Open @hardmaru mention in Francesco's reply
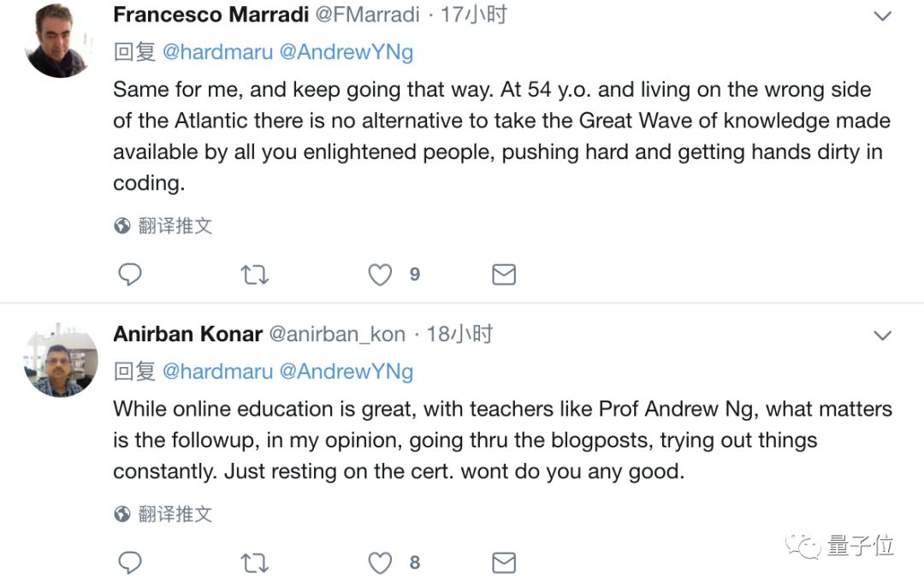This screenshot has width=924, height=586. pyautogui.click(x=217, y=52)
